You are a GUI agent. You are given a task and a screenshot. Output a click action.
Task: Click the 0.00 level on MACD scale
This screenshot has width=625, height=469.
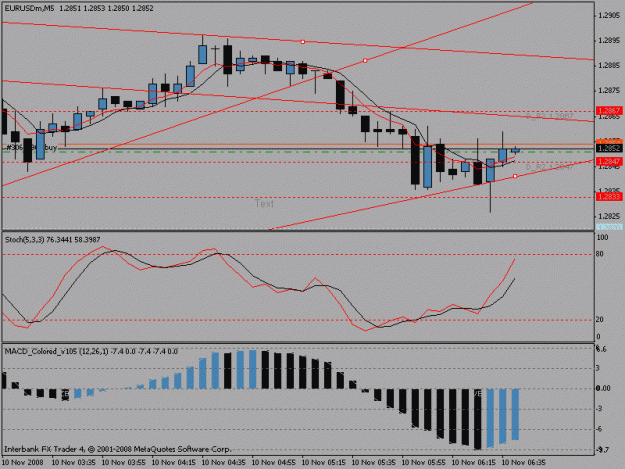pyautogui.click(x=603, y=389)
